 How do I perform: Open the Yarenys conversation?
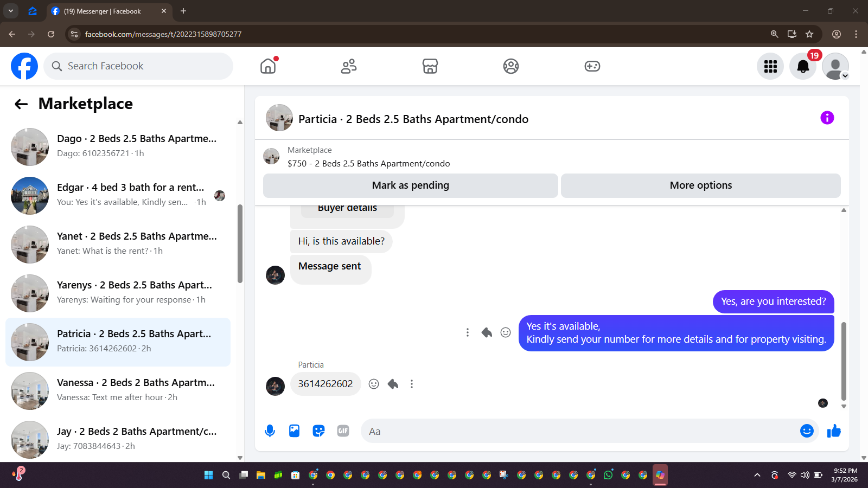[118, 293]
